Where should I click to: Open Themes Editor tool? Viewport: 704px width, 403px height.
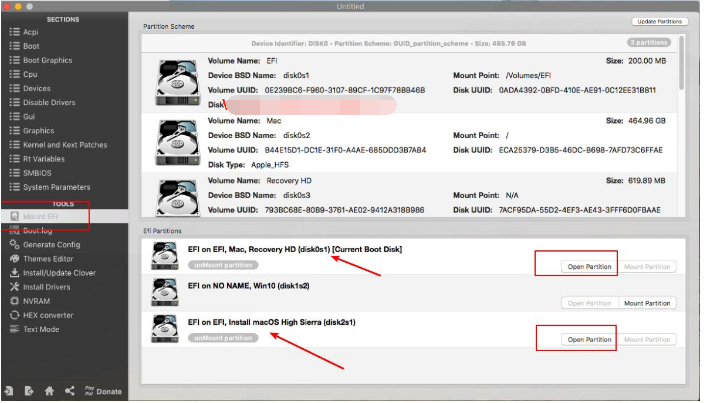48,259
